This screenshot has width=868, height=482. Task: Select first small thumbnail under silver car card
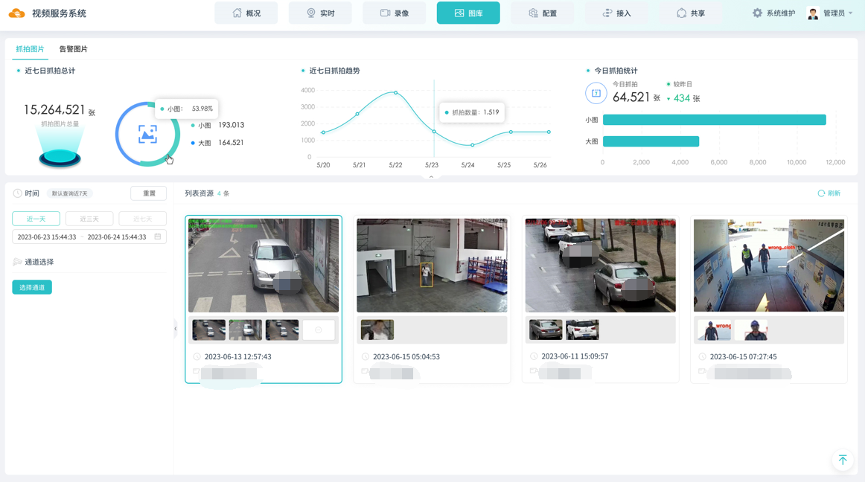pyautogui.click(x=208, y=330)
